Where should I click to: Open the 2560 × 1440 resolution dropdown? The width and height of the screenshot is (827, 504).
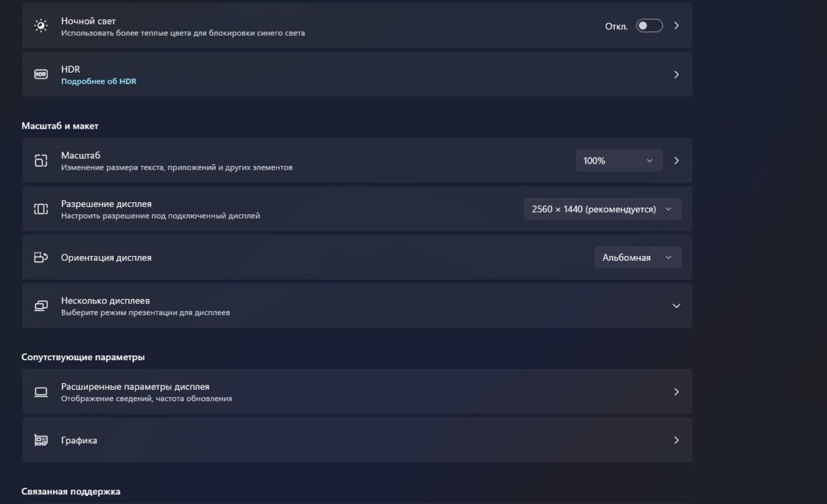[x=602, y=209]
